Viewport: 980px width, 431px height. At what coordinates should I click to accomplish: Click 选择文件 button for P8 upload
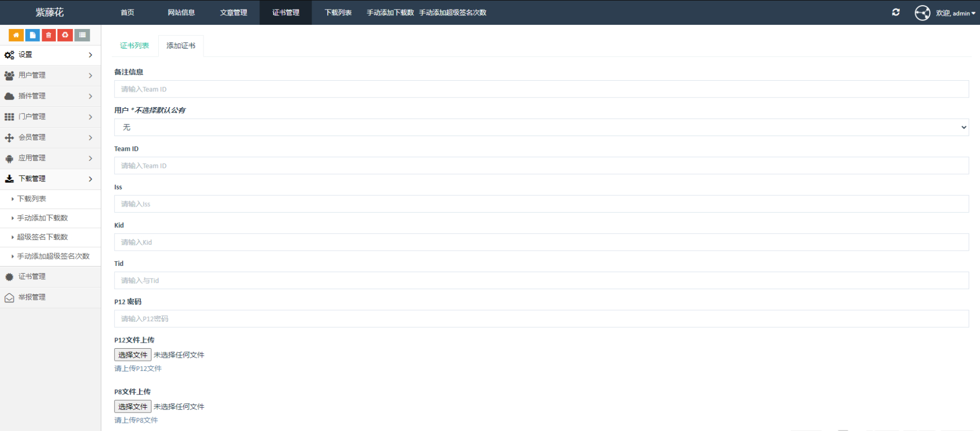133,407
